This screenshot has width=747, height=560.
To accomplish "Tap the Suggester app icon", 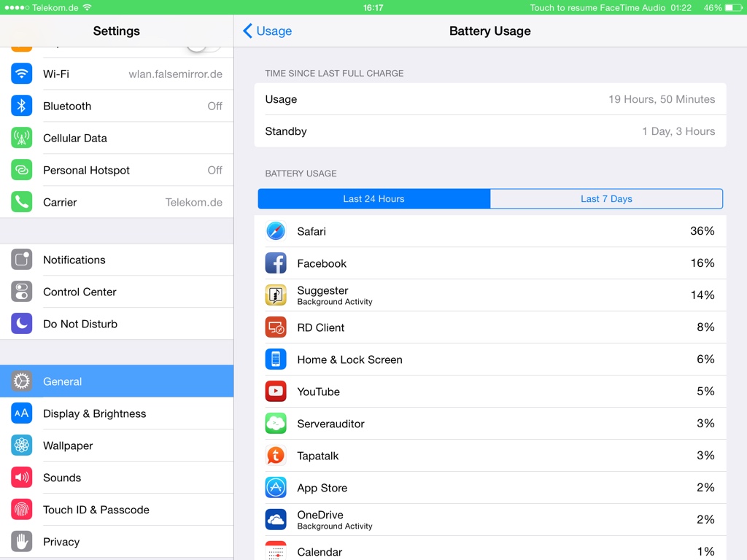I will [x=276, y=295].
